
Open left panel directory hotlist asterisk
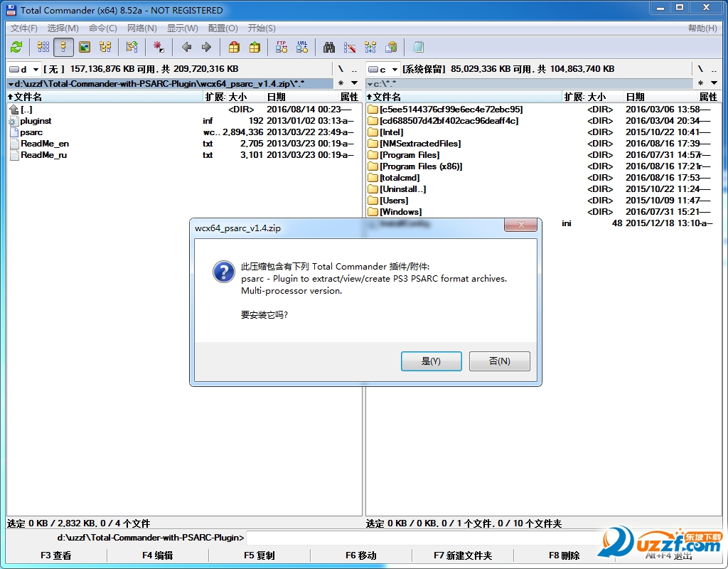(x=341, y=83)
